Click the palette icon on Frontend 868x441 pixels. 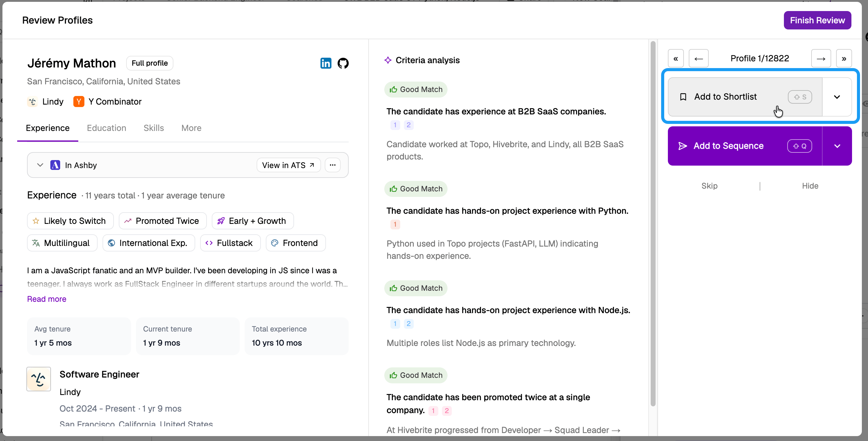click(275, 243)
